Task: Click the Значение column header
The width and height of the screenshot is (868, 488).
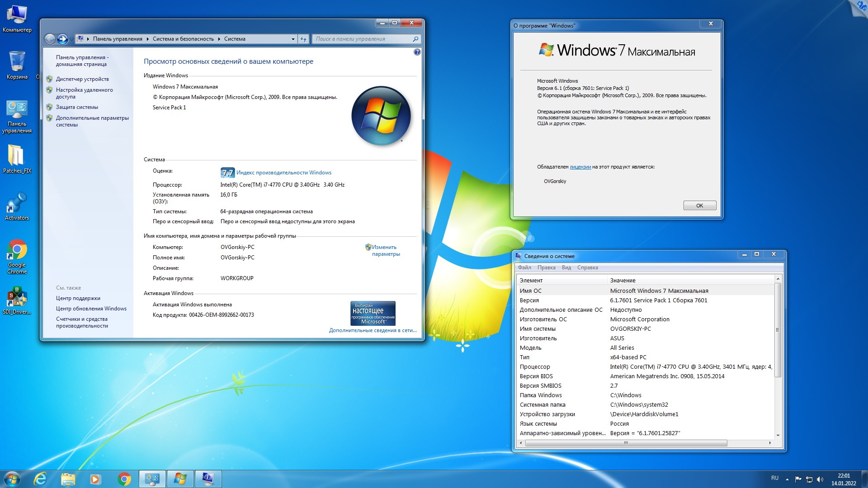Action: (x=691, y=280)
